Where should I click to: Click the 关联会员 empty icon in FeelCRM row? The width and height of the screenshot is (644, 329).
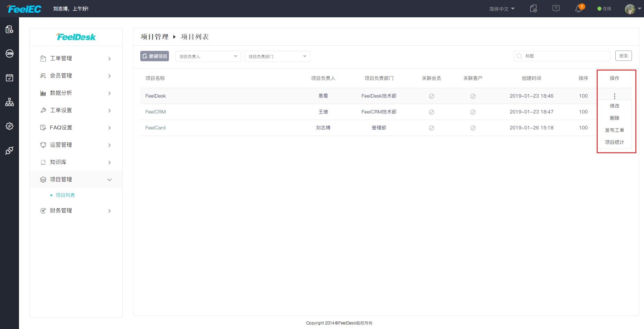[432, 112]
